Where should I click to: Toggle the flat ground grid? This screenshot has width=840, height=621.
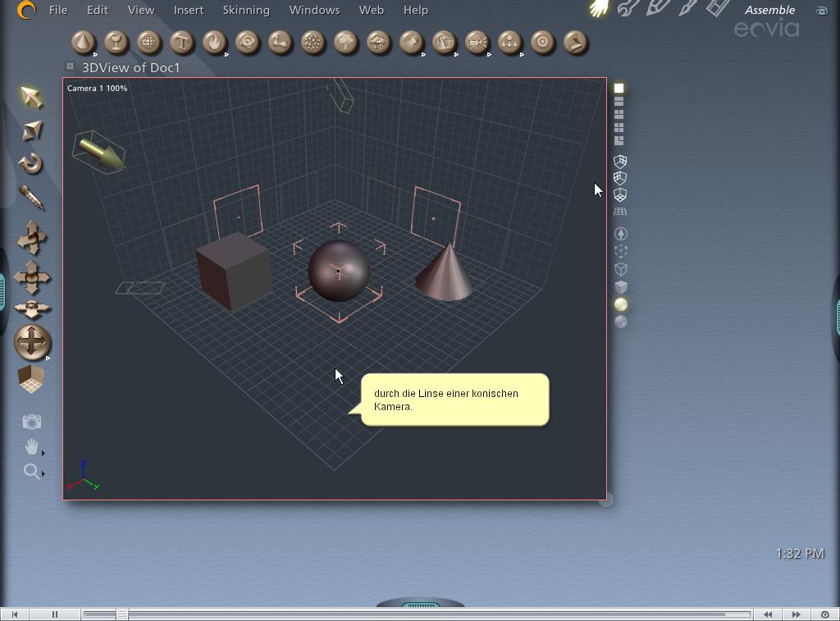[620, 212]
